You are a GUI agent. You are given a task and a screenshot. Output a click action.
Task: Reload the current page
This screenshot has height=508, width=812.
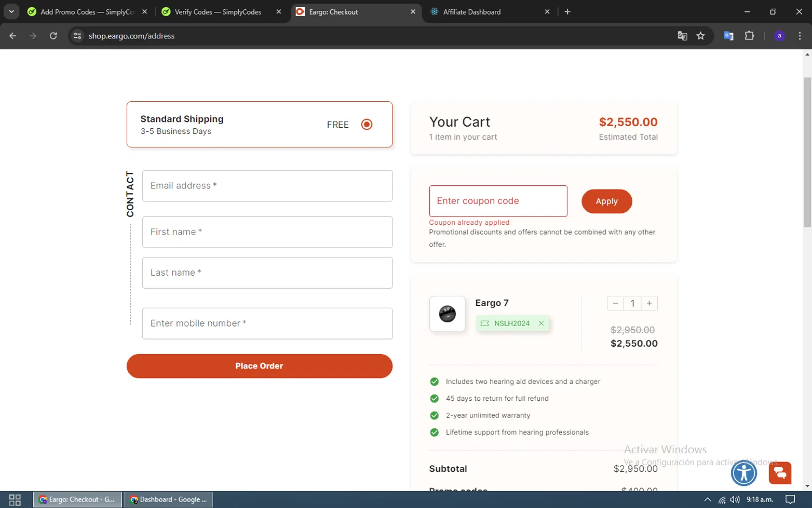pos(53,36)
